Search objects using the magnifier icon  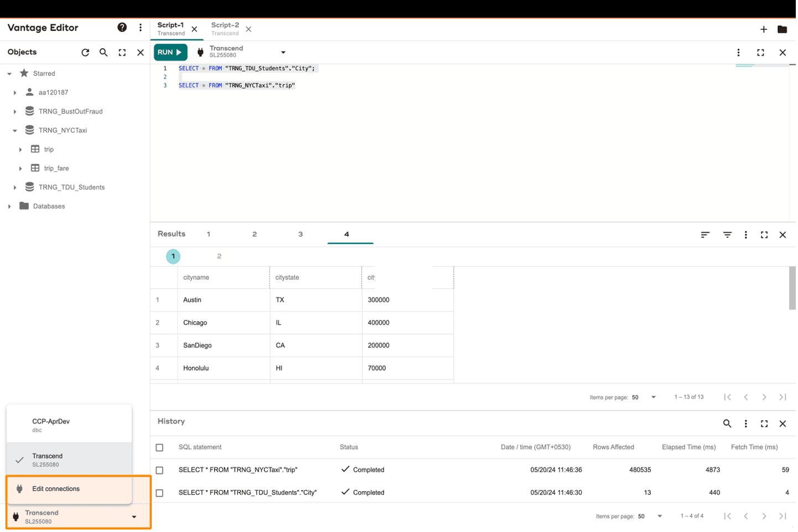[x=103, y=53]
